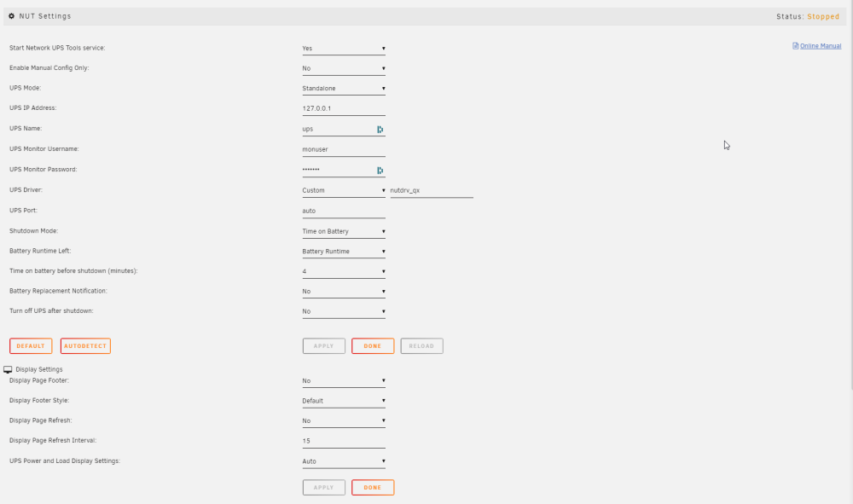
Task: Click the Shutdown Mode label
Action: [33, 231]
